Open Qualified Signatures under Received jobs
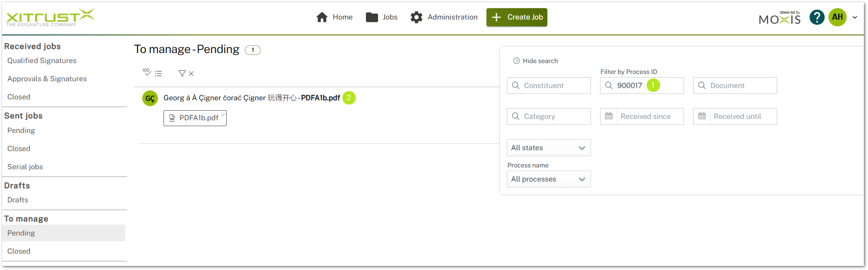The width and height of the screenshot is (868, 270). [x=42, y=60]
